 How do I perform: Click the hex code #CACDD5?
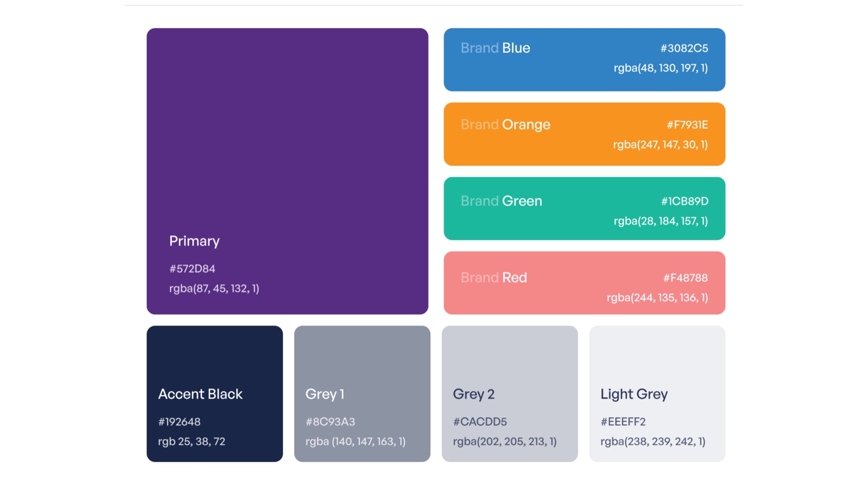480,422
